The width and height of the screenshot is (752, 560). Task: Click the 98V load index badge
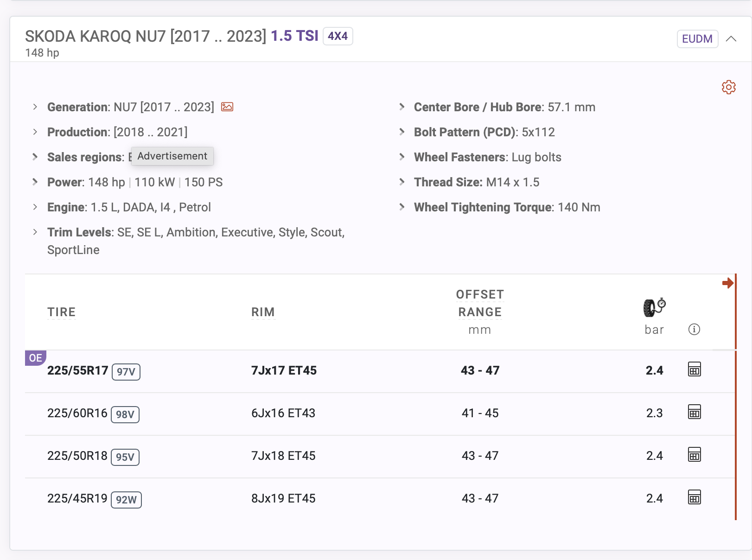125,414
